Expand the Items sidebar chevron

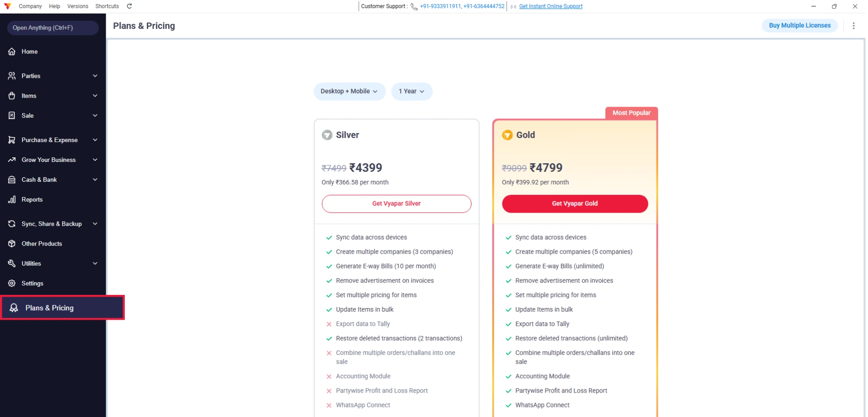95,96
